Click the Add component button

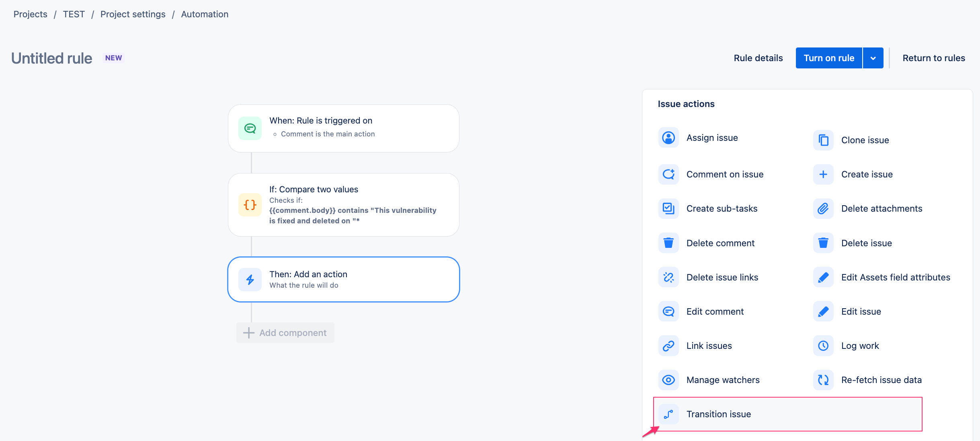pos(285,333)
